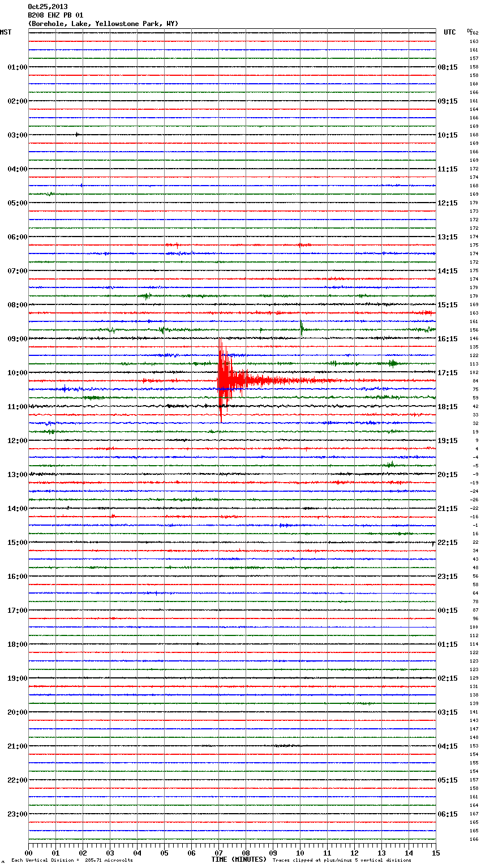
Task: Select the 06:00 MST time label
Action: point(18,237)
